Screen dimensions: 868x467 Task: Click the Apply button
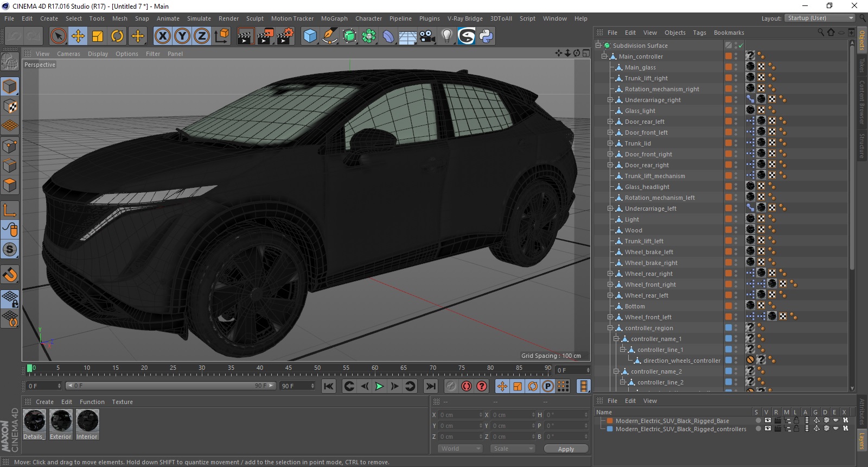click(x=566, y=449)
